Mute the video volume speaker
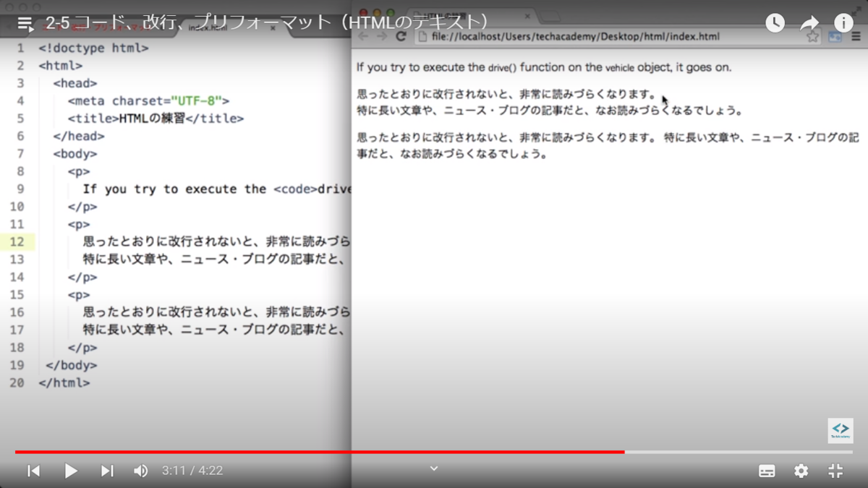868x488 pixels. click(141, 471)
